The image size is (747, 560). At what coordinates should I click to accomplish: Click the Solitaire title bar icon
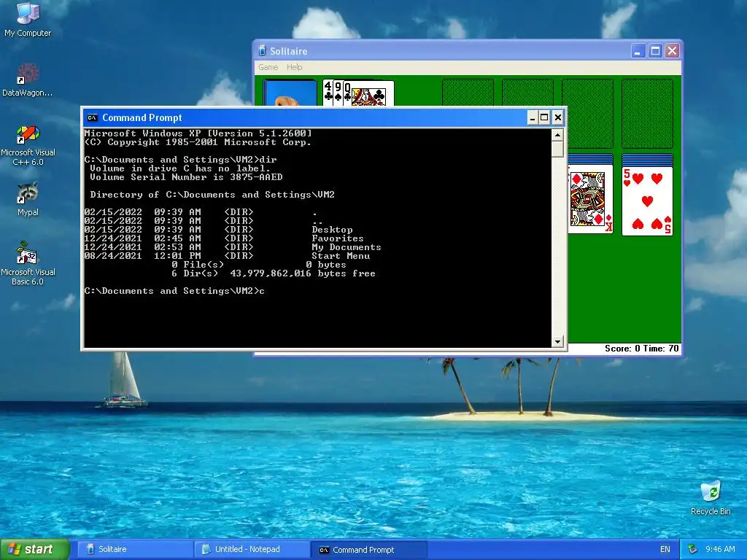262,50
